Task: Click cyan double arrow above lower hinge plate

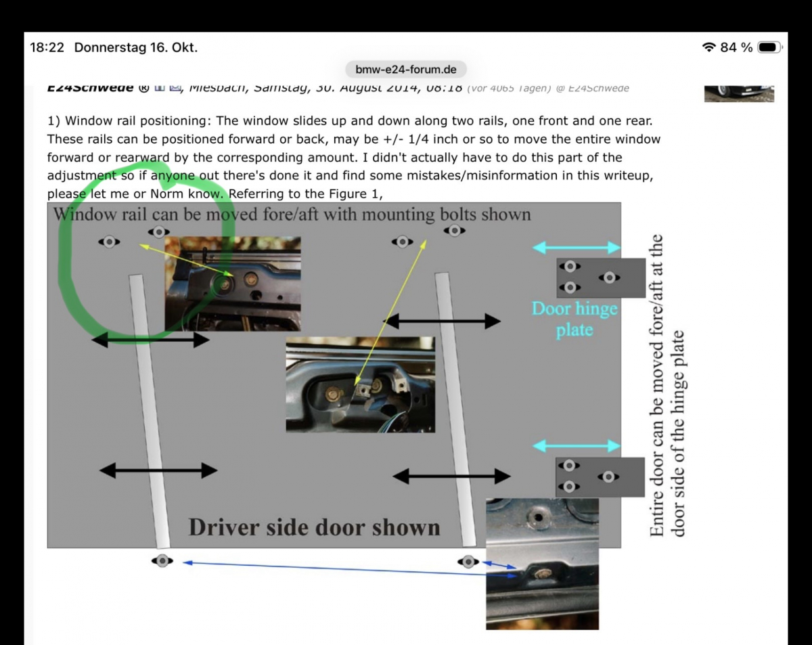Action: point(577,446)
